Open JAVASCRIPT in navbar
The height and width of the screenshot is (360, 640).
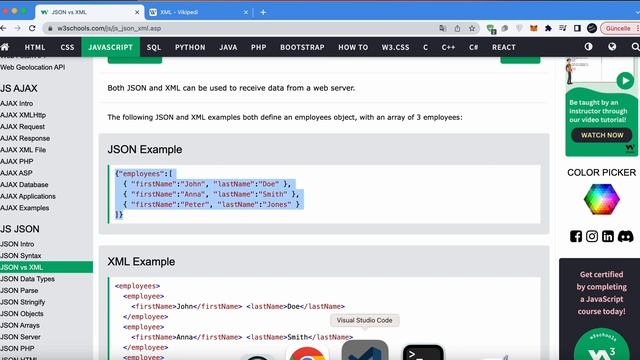pos(111,47)
